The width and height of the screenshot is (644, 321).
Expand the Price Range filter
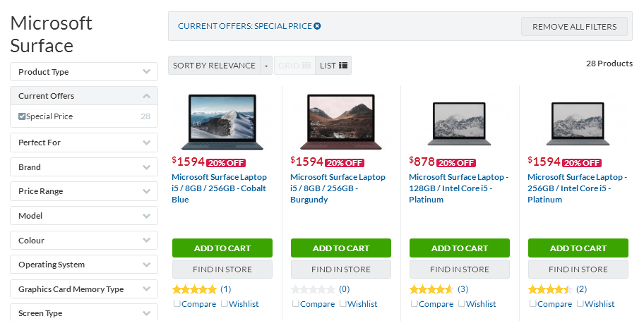point(84,191)
